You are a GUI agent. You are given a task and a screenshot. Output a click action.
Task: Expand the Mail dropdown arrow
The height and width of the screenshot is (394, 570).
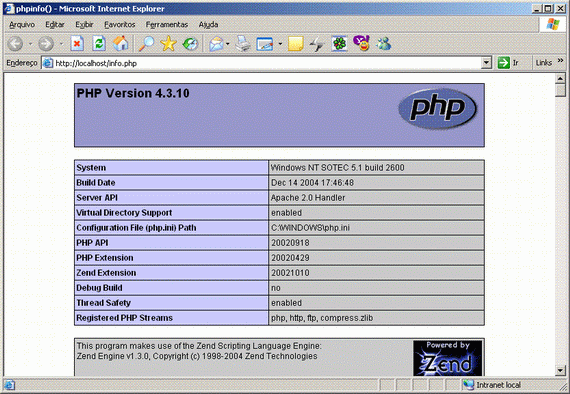[228, 44]
